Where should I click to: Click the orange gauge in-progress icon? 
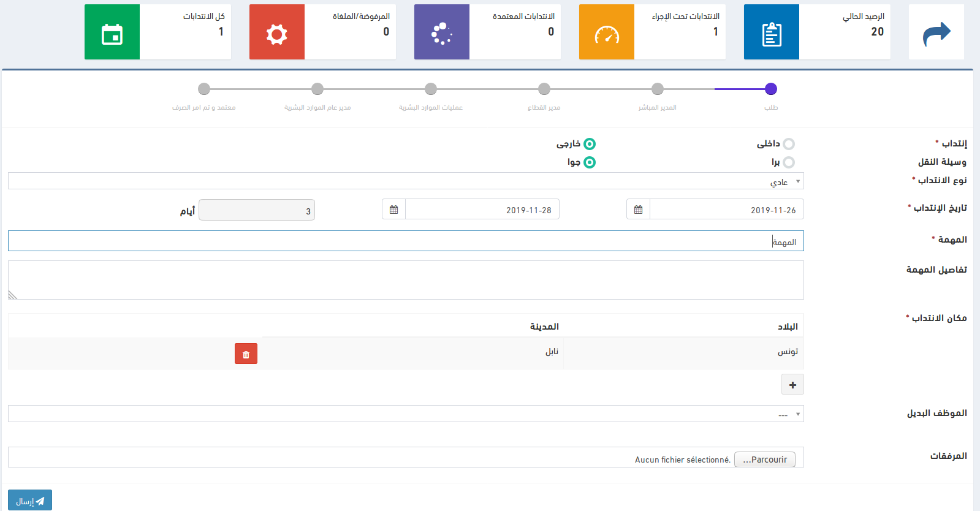click(x=606, y=33)
